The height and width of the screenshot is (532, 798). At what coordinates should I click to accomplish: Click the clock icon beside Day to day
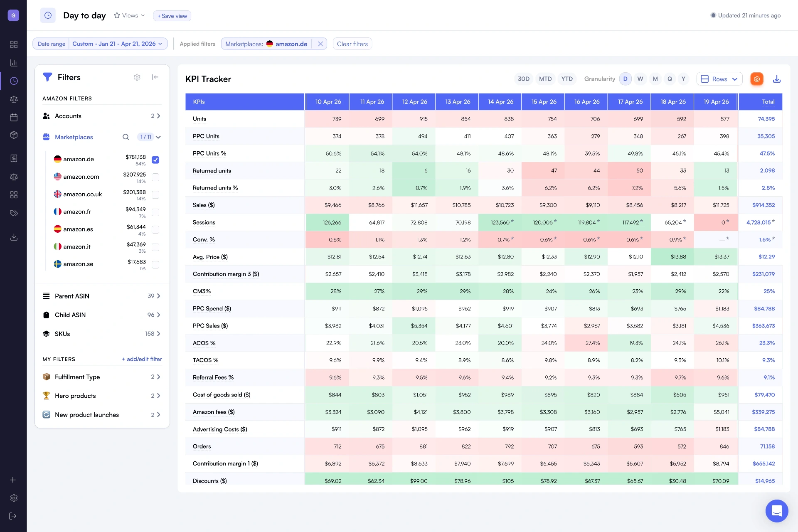48,15
